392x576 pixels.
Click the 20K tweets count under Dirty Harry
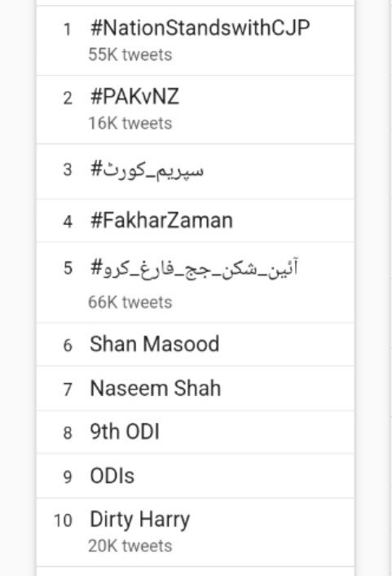pos(130,546)
